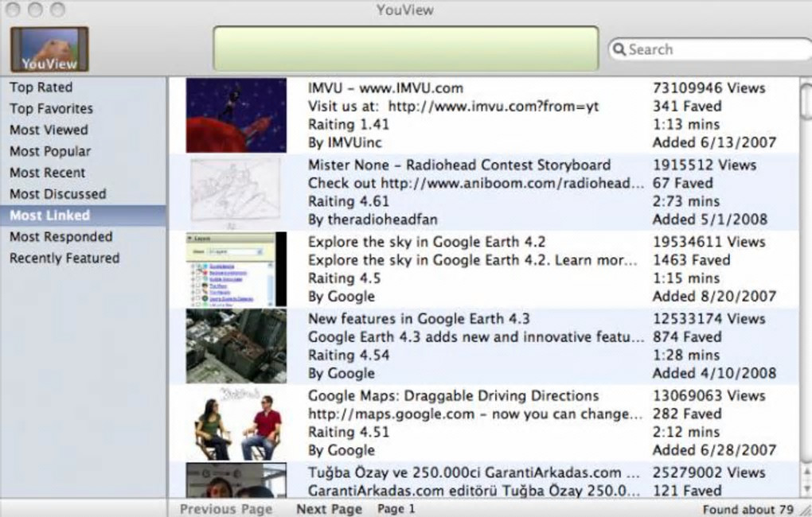This screenshot has height=517, width=812.
Task: Go to Next Page
Action: point(330,509)
